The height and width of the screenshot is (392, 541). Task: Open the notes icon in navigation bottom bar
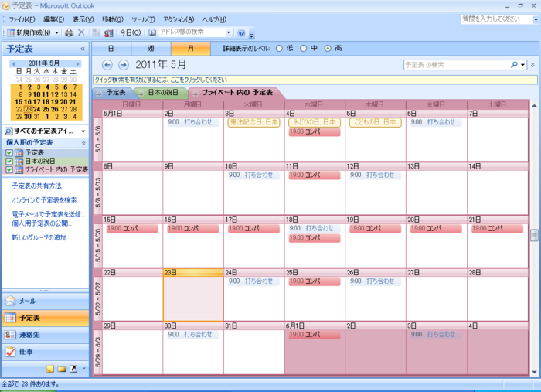50,369
